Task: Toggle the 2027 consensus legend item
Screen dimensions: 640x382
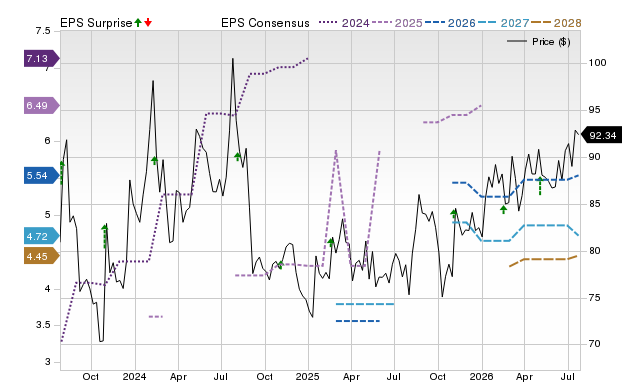Action: [x=503, y=23]
